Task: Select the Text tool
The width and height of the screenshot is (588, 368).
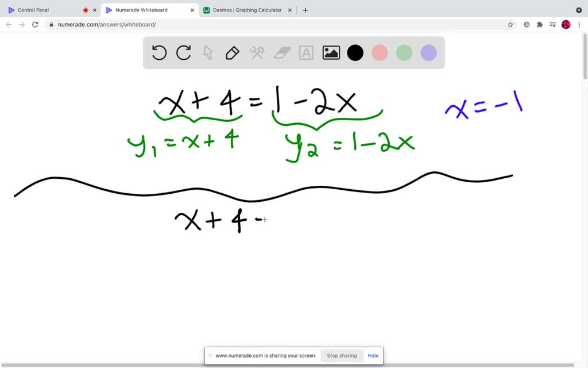Action: (x=305, y=52)
